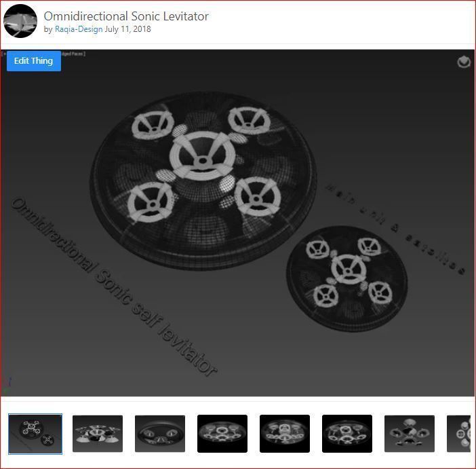Click the Edit Thing button
Screen dimensions: 476x469
34,61
